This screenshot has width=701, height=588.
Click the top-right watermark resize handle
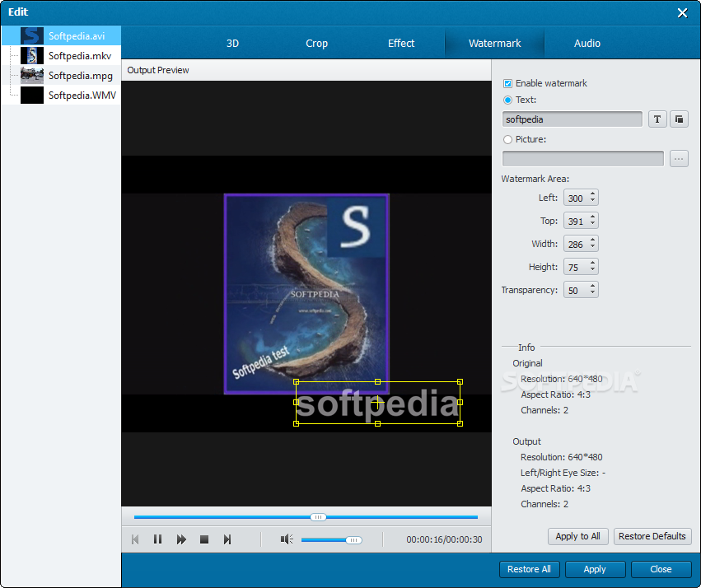tap(460, 382)
